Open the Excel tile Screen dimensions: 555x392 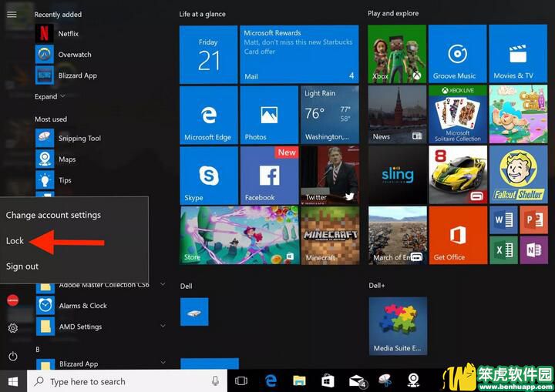pyautogui.click(x=503, y=250)
